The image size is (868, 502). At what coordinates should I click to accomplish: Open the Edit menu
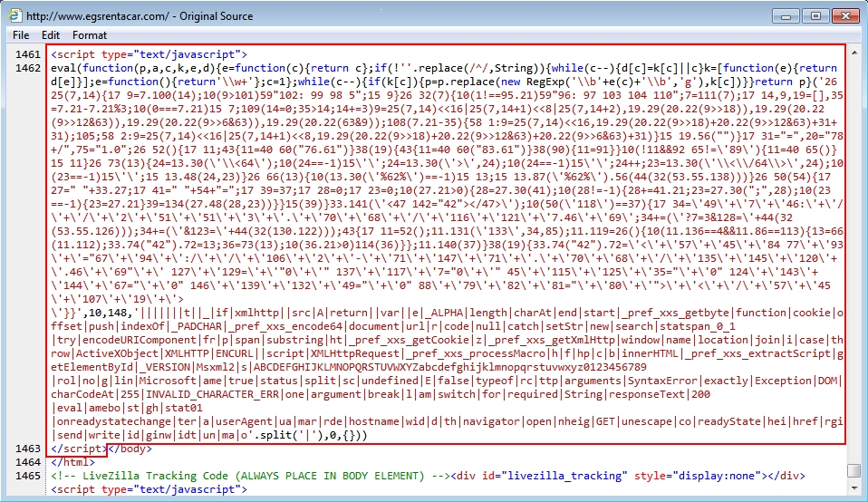pos(51,34)
